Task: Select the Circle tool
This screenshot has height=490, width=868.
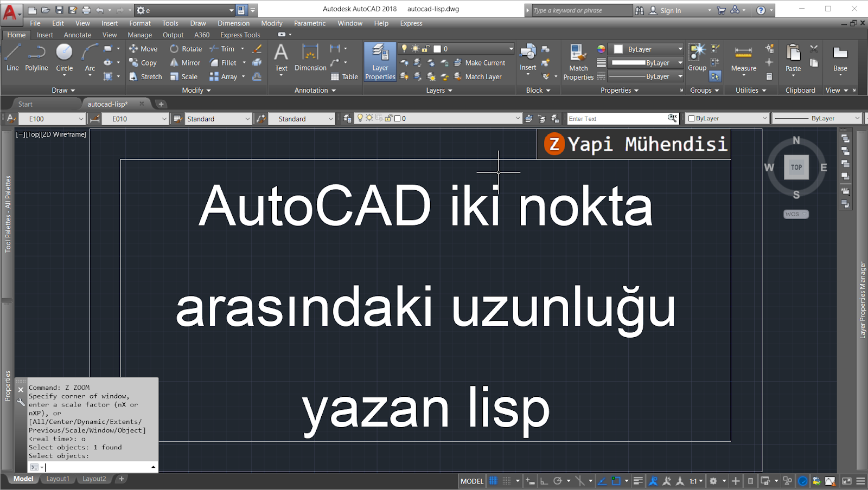Action: (64, 57)
